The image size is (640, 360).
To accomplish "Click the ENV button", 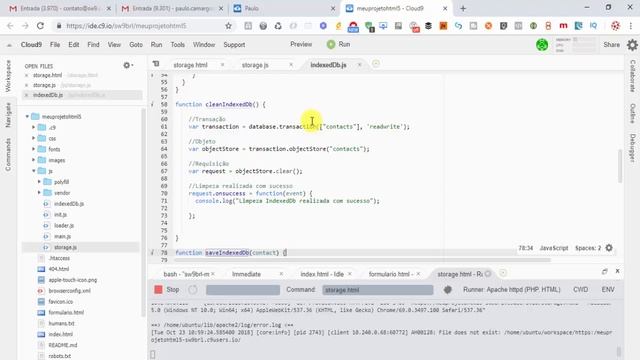I will click(608, 289).
